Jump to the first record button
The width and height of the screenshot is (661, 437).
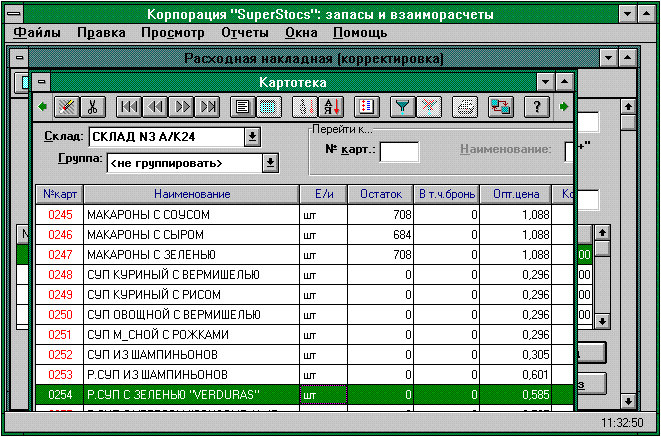pos(129,107)
